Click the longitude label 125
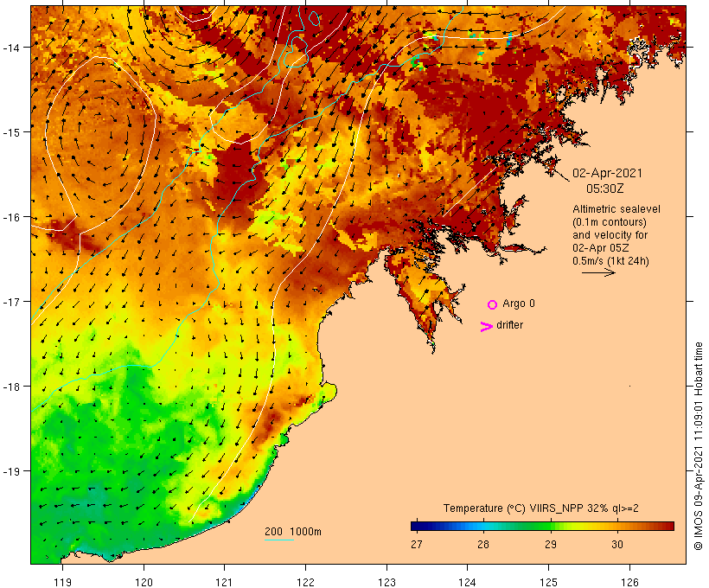Image resolution: width=709 pixels, height=588 pixels. [x=549, y=582]
